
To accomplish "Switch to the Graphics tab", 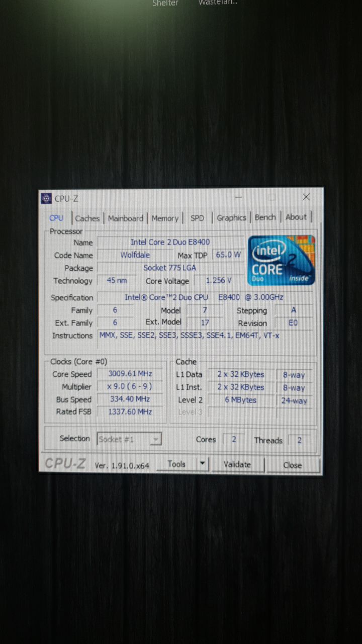I will coord(231,218).
